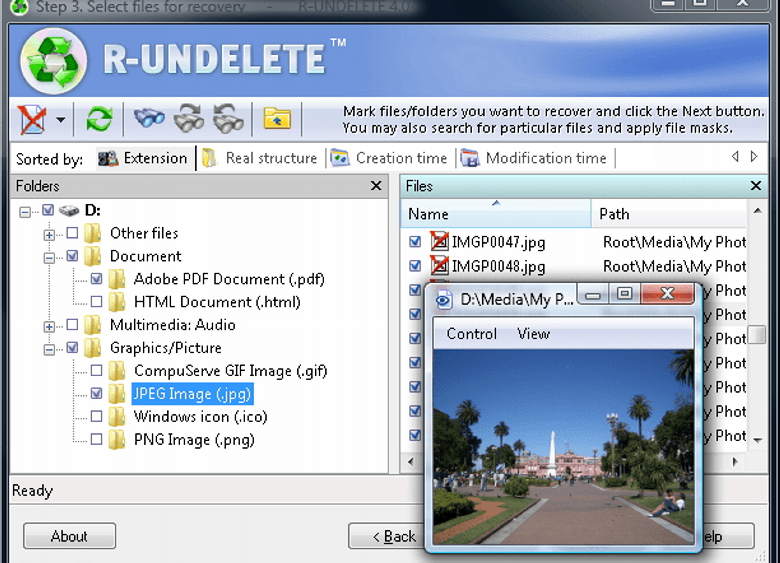Enable the PNG Image checkbox

[96, 440]
